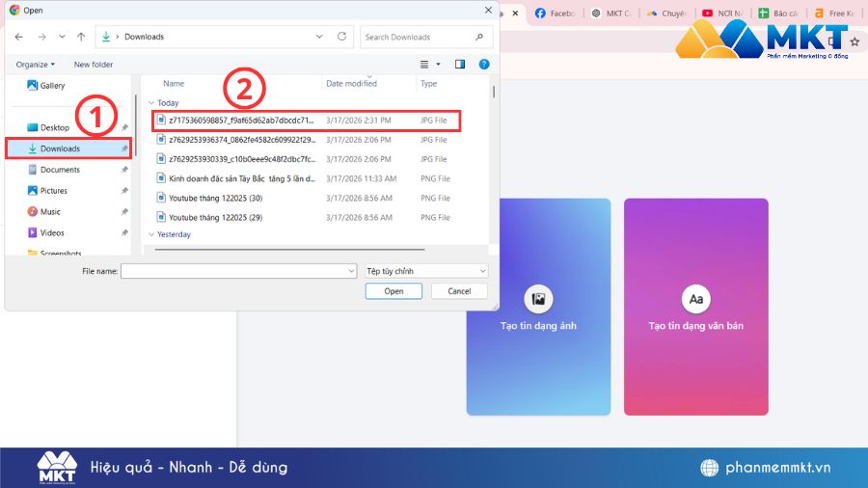Toggle the preview pane

pos(460,65)
